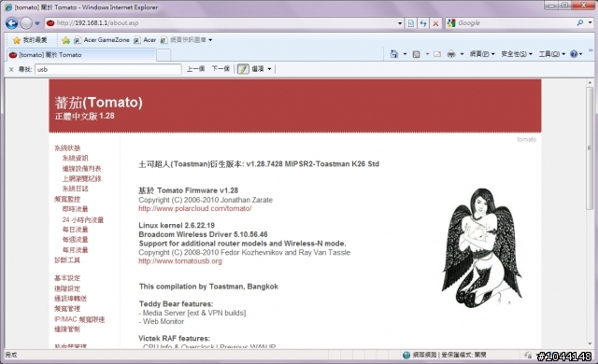Click the search magnifier icon
Screen dimensions: 598x364
coord(580,22)
